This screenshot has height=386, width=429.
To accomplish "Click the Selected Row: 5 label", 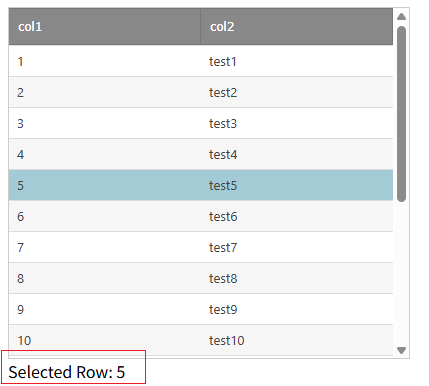I will click(67, 372).
